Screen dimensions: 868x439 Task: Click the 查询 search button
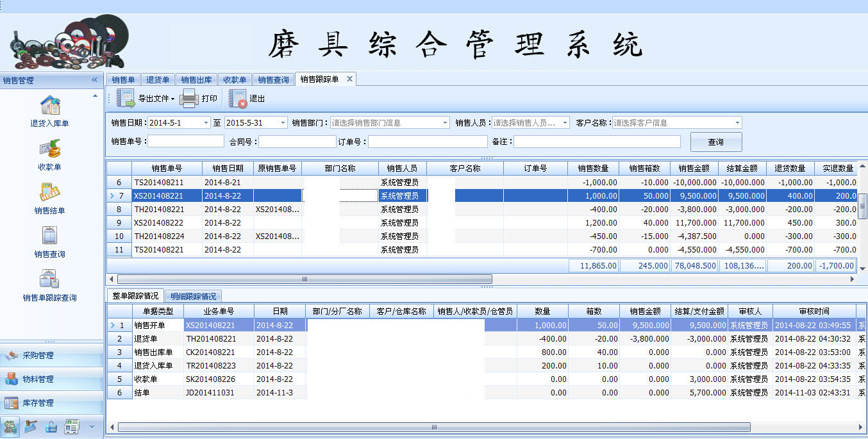coord(716,142)
